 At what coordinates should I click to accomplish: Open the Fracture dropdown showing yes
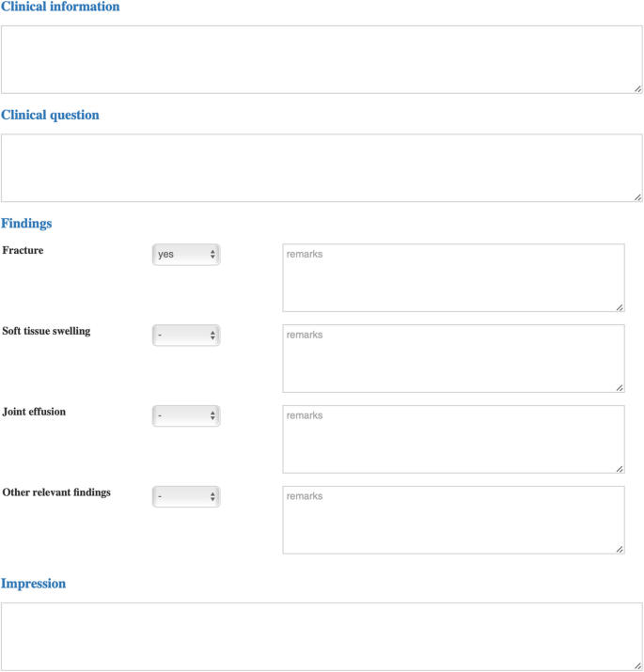[186, 254]
